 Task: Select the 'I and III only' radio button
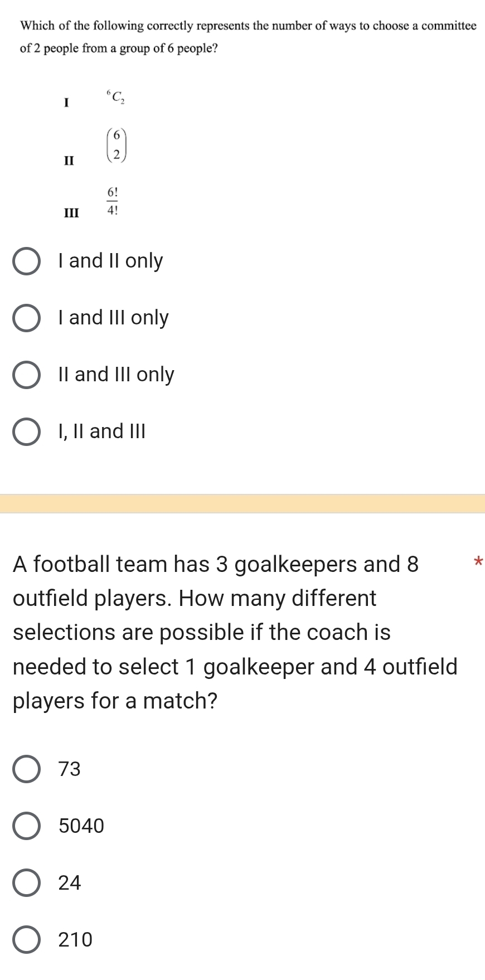(26, 318)
